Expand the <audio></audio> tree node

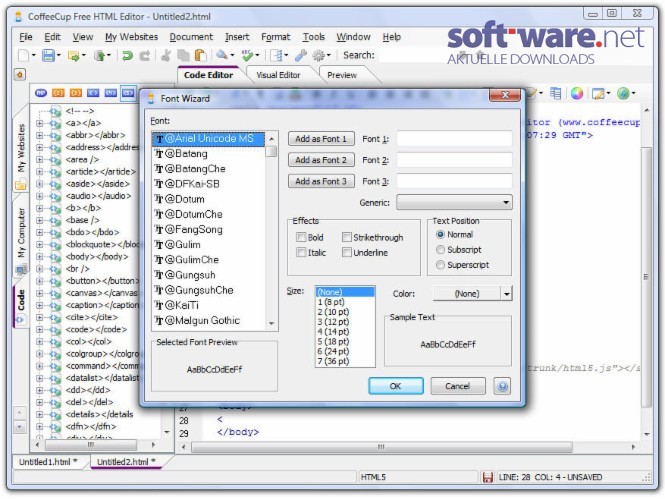pyautogui.click(x=39, y=196)
